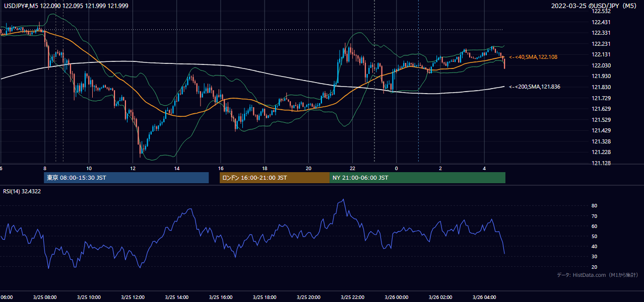Click the 3/25 18:00 date axis label
The height and width of the screenshot is (302, 644).
265,297
